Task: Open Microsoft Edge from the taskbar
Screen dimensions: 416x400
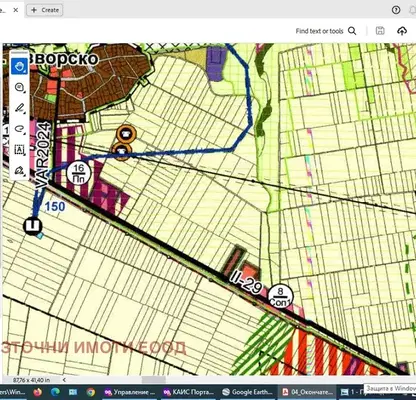Action: coord(55,392)
